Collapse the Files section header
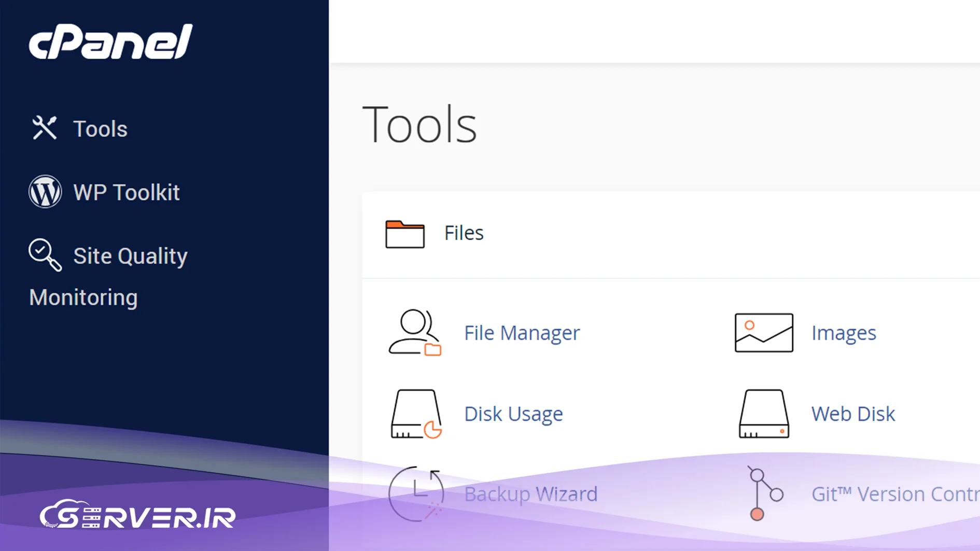Image resolution: width=980 pixels, height=551 pixels. point(671,234)
